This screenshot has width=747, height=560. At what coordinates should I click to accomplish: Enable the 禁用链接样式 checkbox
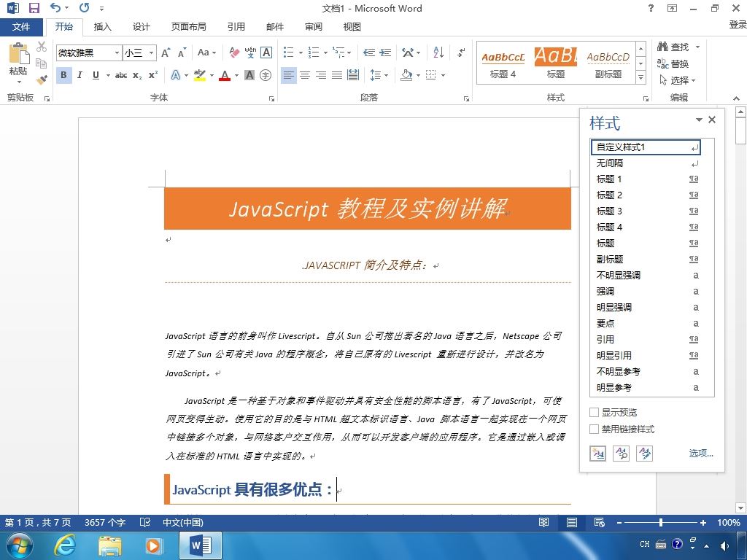coord(594,429)
